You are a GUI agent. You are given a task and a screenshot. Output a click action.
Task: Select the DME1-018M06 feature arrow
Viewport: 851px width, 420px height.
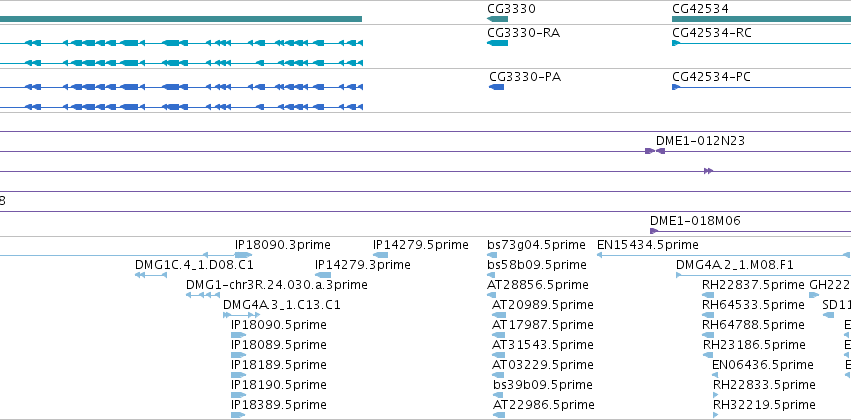click(x=654, y=231)
